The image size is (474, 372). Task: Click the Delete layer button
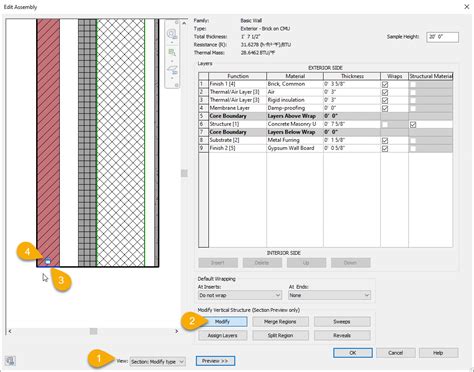(262, 263)
